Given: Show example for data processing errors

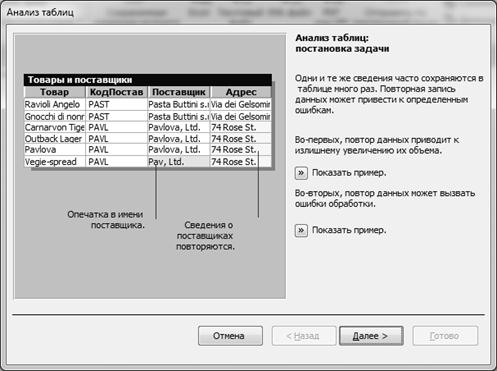Looking at the screenshot, I should [301, 230].
